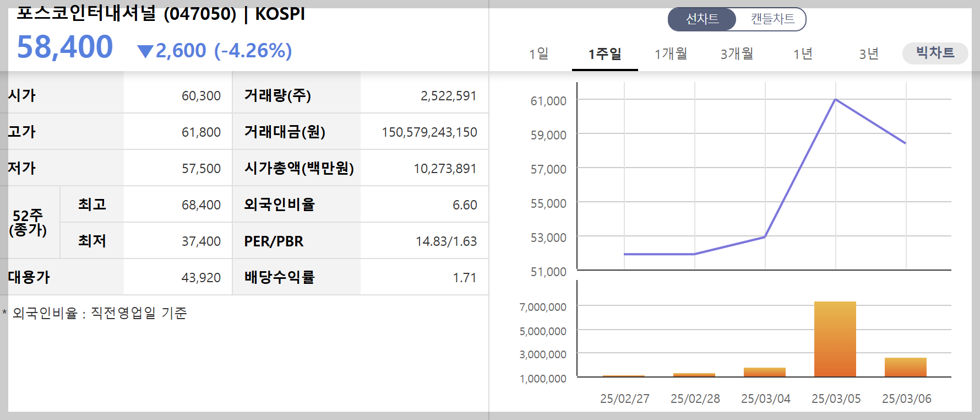Click the 외국인비율 label
This screenshot has height=420, width=980.
(279, 204)
